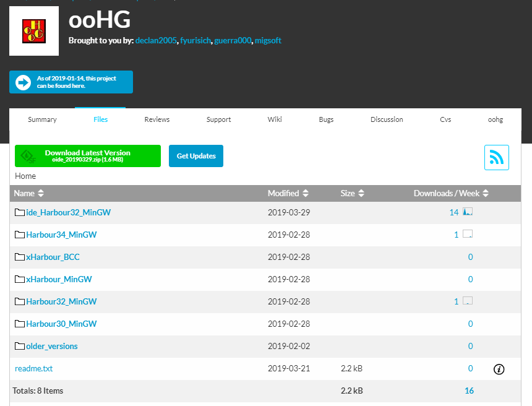Open the Reviews tab

point(157,119)
